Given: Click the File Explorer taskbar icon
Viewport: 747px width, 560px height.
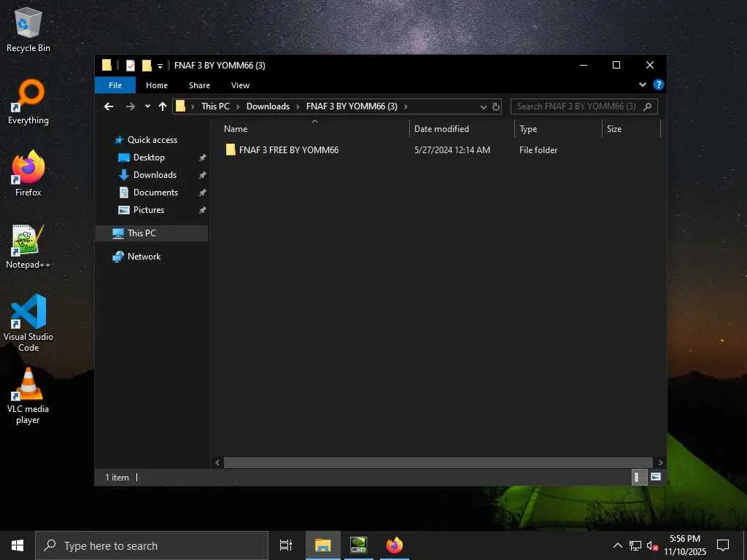Looking at the screenshot, I should pyautogui.click(x=322, y=545).
